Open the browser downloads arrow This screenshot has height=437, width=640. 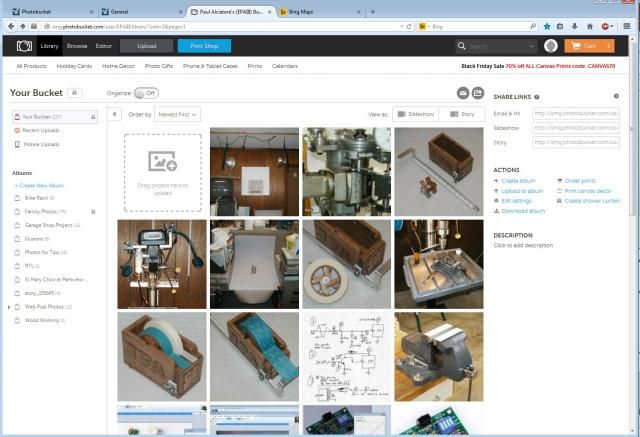(575, 26)
